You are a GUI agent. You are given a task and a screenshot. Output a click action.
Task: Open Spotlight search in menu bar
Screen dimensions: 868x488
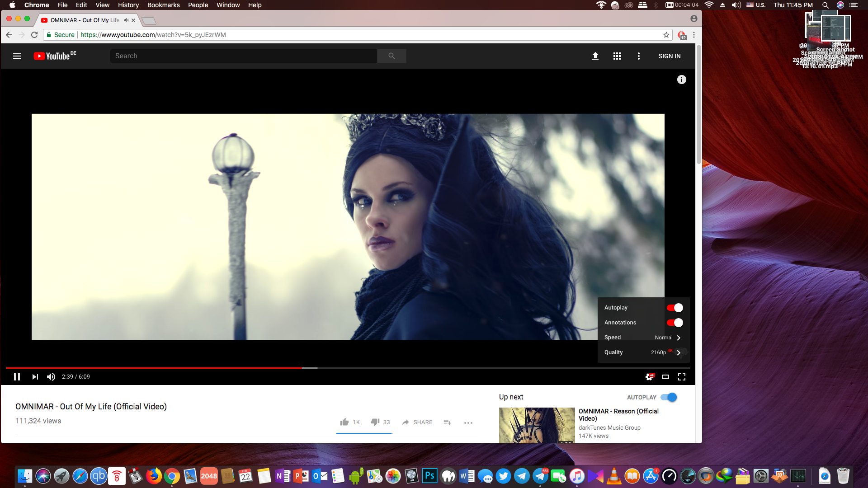point(825,5)
